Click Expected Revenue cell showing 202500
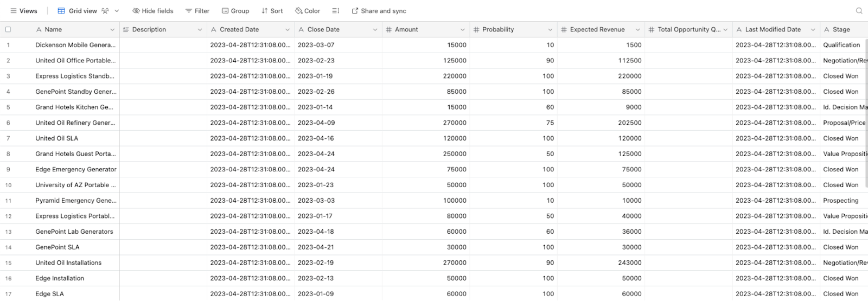 coord(601,123)
